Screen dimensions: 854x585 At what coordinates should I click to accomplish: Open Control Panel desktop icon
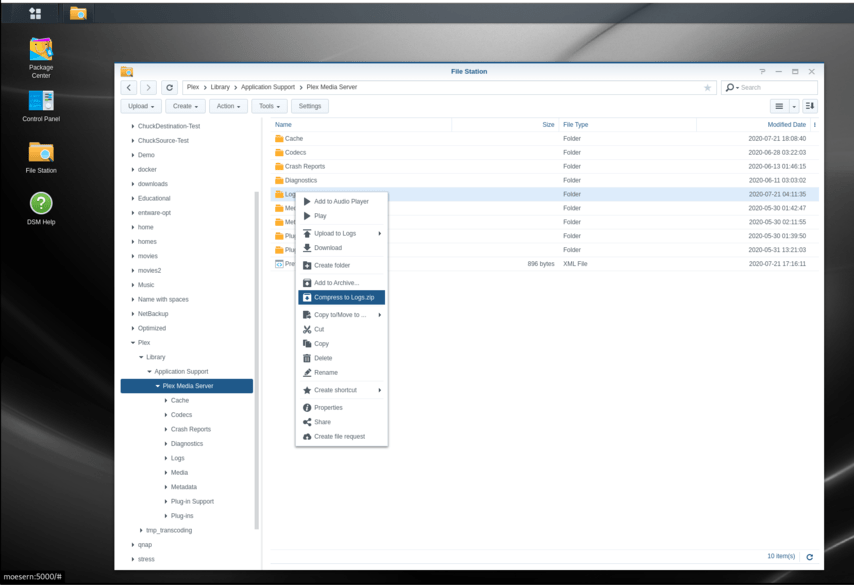click(41, 106)
